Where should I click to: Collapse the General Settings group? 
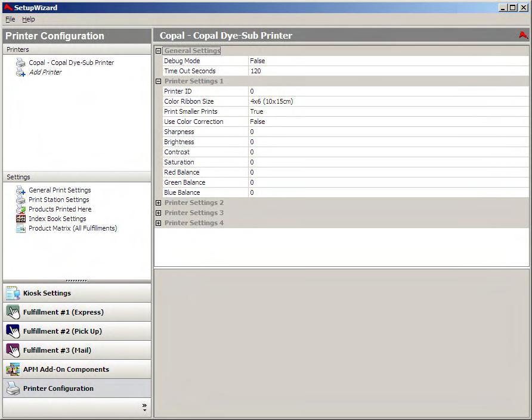pos(158,51)
